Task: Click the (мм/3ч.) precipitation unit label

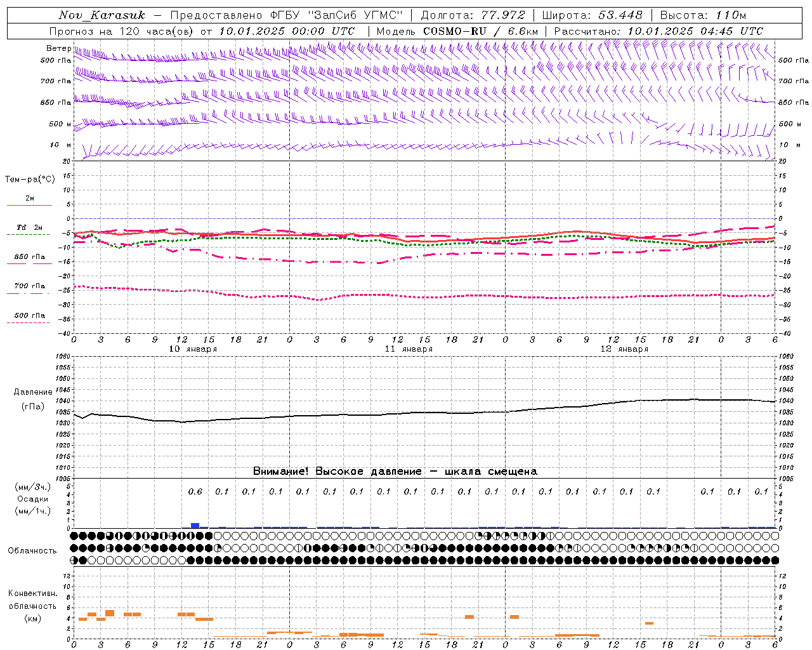Action: point(33,487)
